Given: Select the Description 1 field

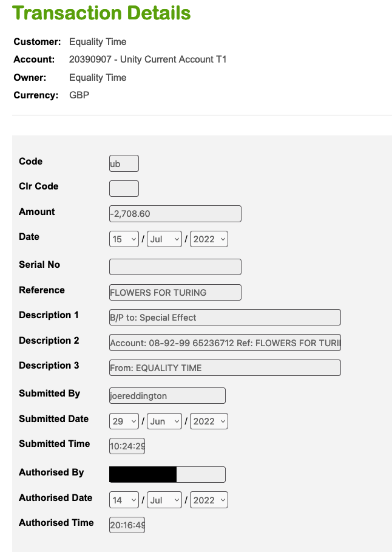Looking at the screenshot, I should pyautogui.click(x=225, y=317).
